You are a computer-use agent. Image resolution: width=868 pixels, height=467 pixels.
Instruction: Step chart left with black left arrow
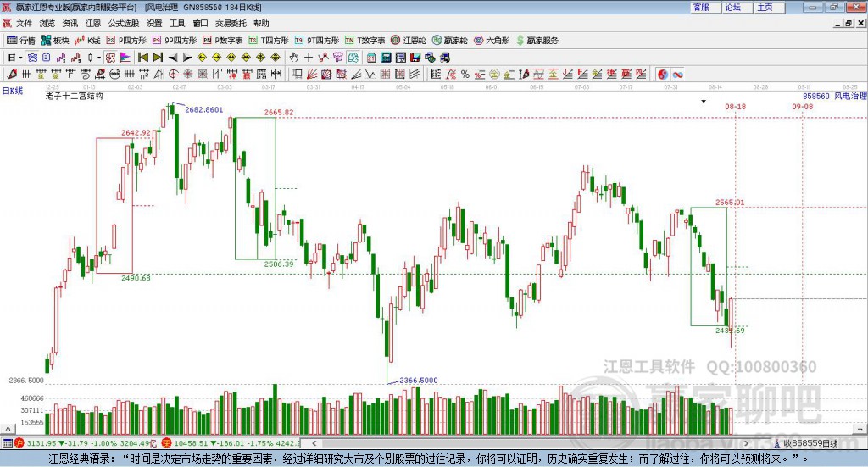point(173,58)
